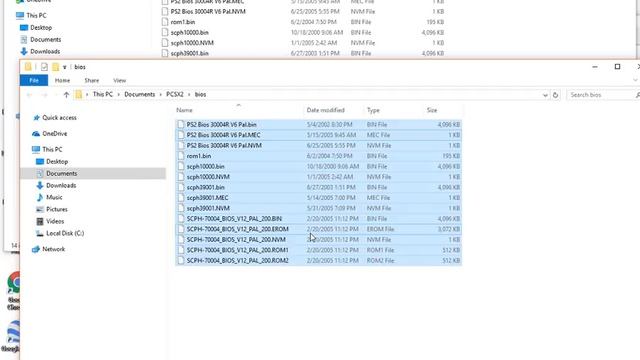
Task: Click the Search bios field
Action: (x=603, y=95)
